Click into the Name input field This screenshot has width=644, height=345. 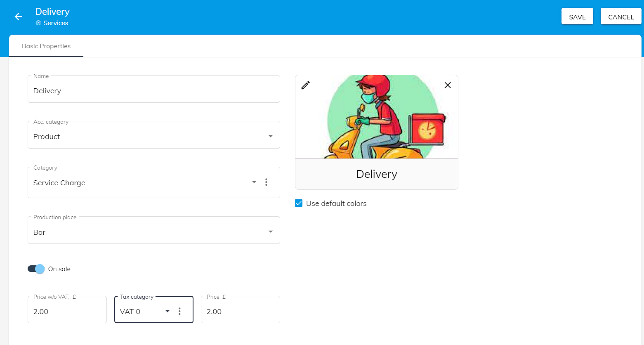[x=153, y=91]
